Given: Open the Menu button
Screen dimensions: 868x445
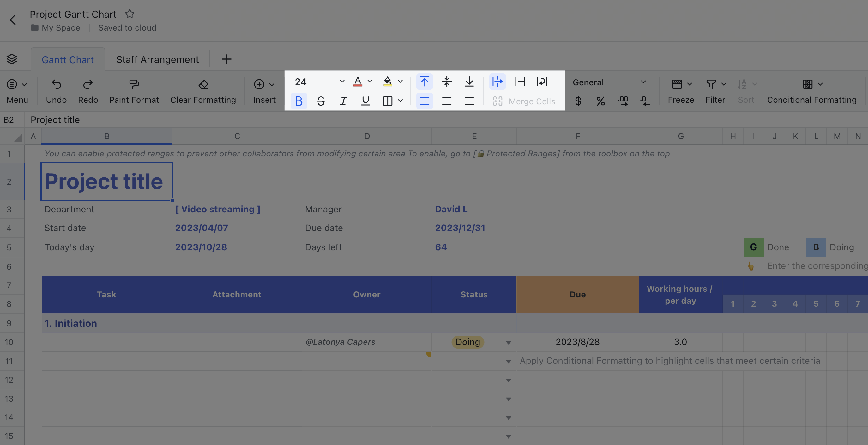Looking at the screenshot, I should coord(17,91).
